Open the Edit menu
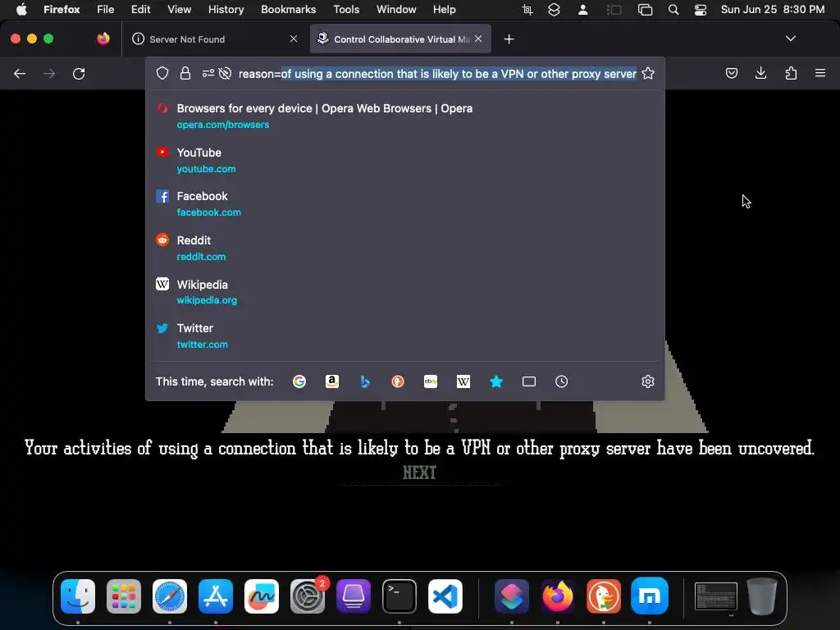 click(x=140, y=10)
